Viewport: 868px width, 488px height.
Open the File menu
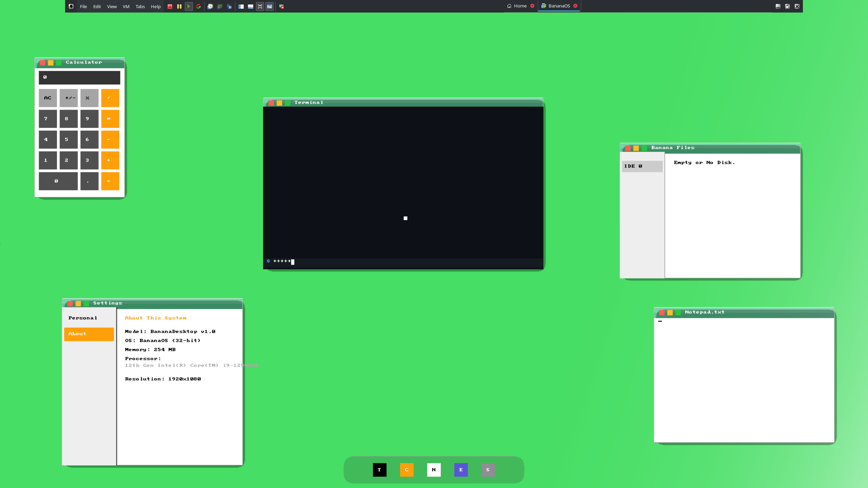[x=83, y=6]
